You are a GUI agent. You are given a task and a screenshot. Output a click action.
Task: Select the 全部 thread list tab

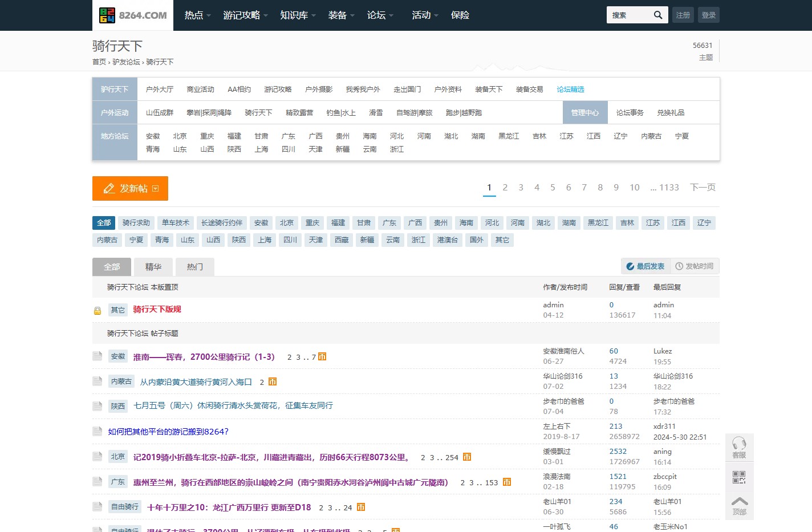[112, 267]
